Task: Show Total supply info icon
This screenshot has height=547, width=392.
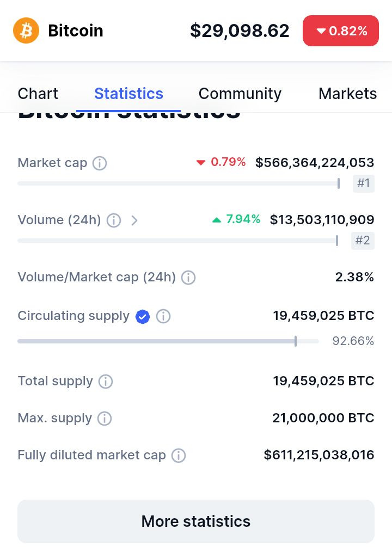Action: point(106,382)
